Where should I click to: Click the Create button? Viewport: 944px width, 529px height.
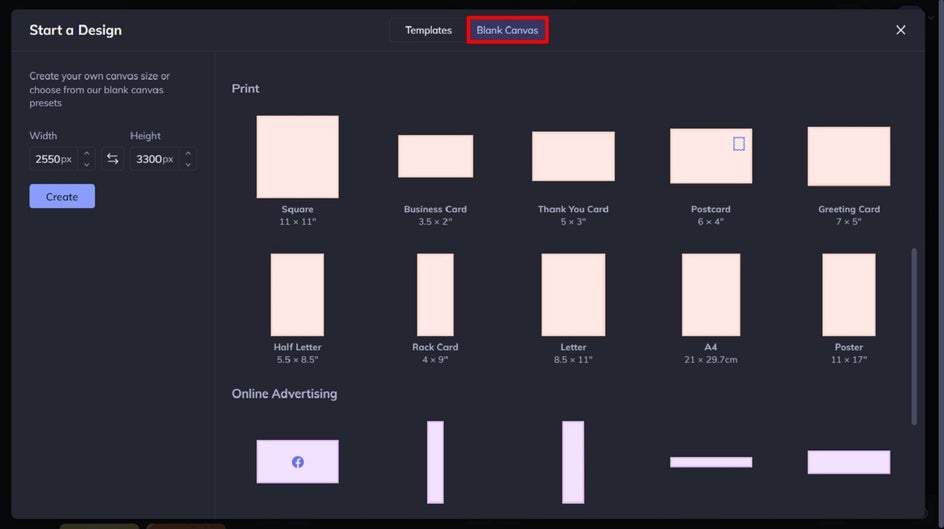coord(62,196)
